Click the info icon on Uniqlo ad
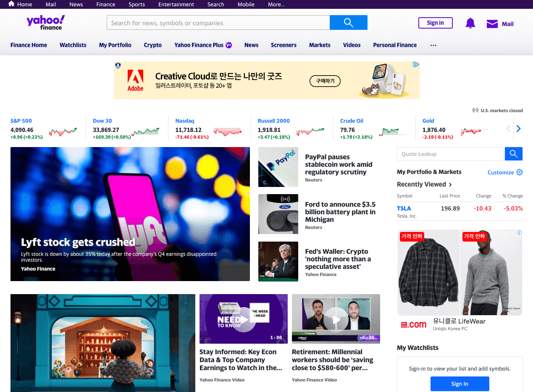The height and width of the screenshot is (392, 533). coord(519,233)
